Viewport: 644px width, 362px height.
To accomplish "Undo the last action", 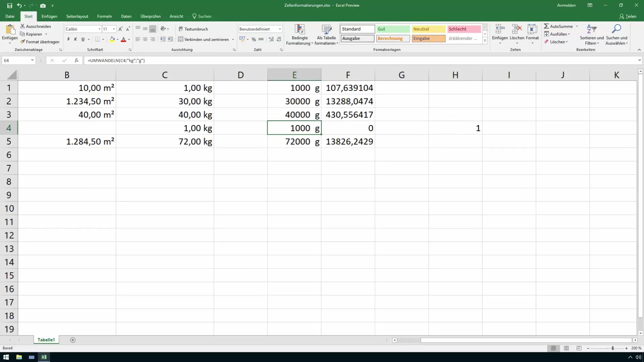I will (x=19, y=5).
